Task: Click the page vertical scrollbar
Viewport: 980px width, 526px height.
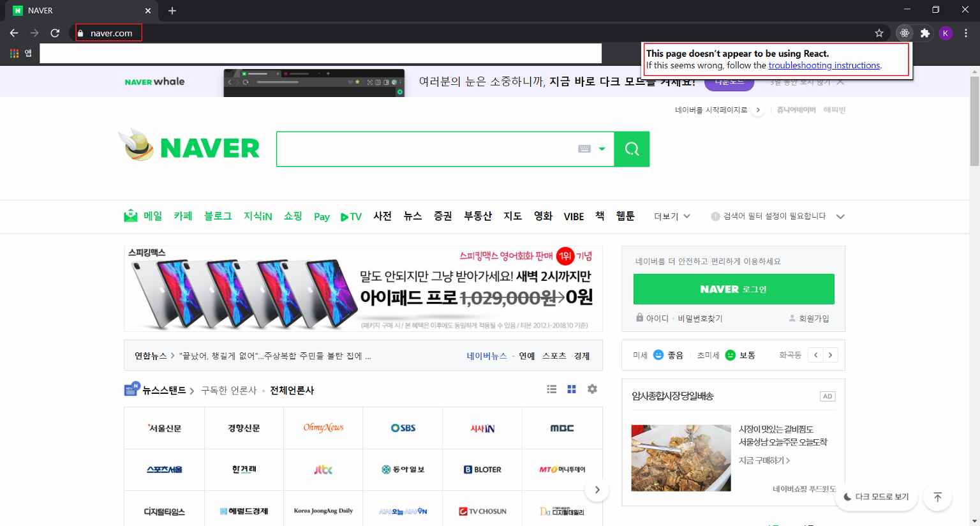Action: [x=974, y=121]
